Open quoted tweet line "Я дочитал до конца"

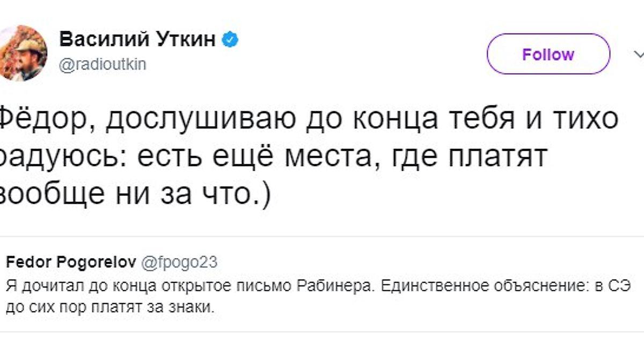tap(317, 285)
